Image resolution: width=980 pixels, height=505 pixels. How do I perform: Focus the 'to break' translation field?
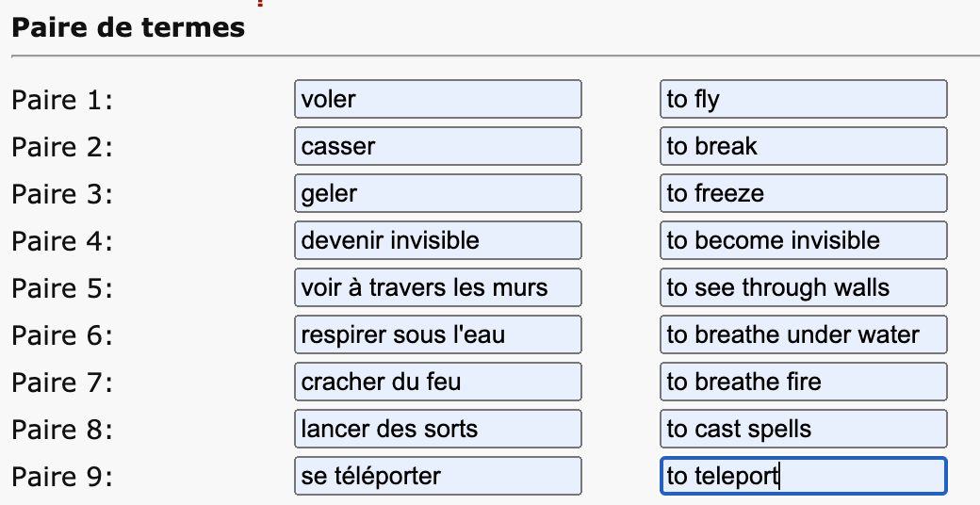tap(803, 146)
